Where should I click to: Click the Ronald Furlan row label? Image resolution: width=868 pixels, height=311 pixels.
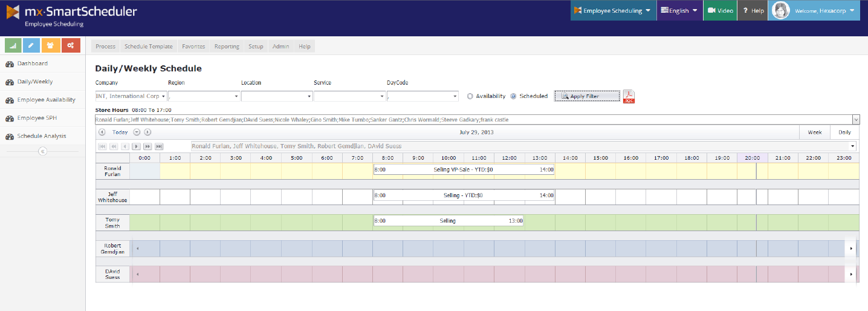pos(112,171)
